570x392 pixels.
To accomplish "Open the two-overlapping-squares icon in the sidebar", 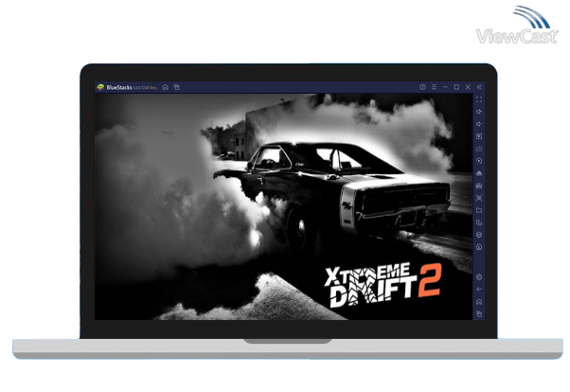I will 479,223.
